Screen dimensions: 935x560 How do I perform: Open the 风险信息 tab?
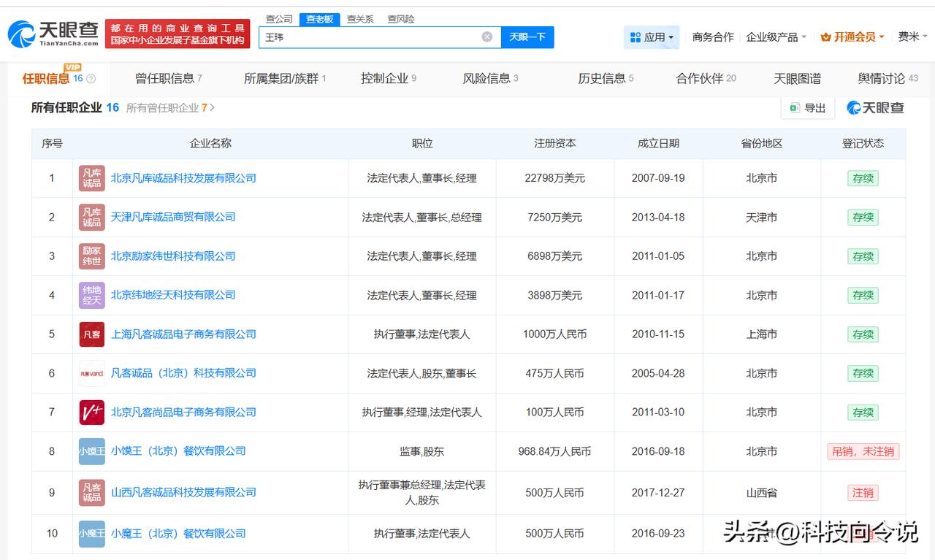(489, 79)
